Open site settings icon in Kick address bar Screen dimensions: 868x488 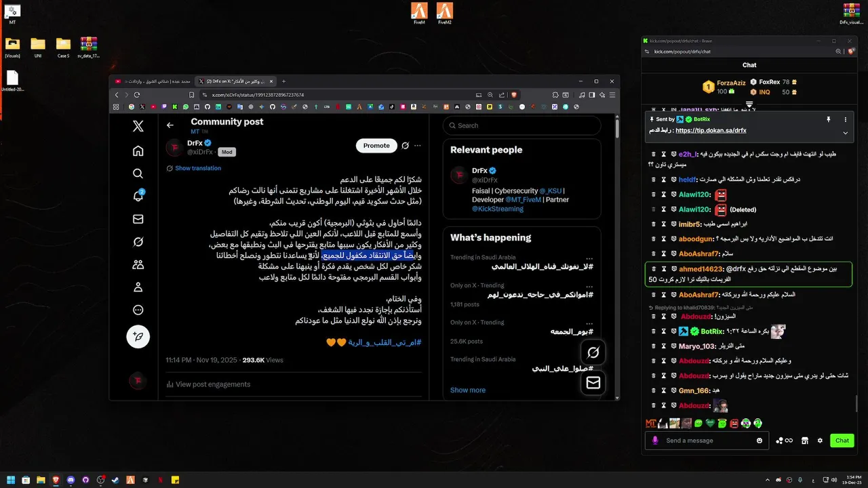pyautogui.click(x=648, y=52)
